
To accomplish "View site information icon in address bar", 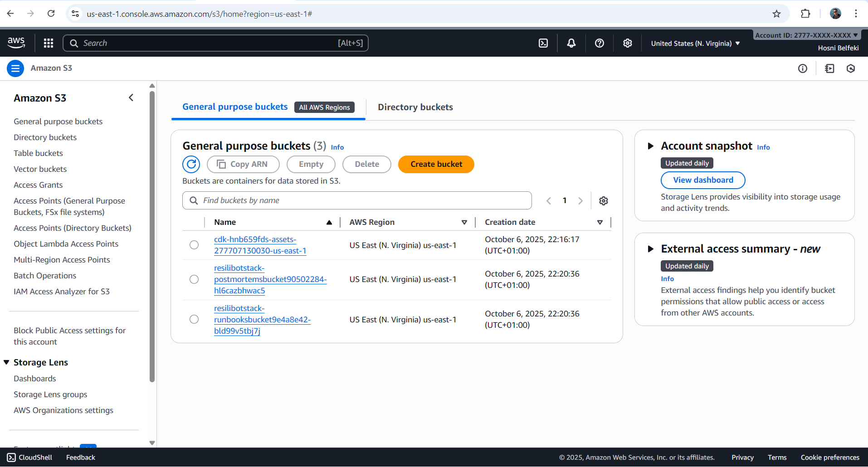I will pos(75,14).
